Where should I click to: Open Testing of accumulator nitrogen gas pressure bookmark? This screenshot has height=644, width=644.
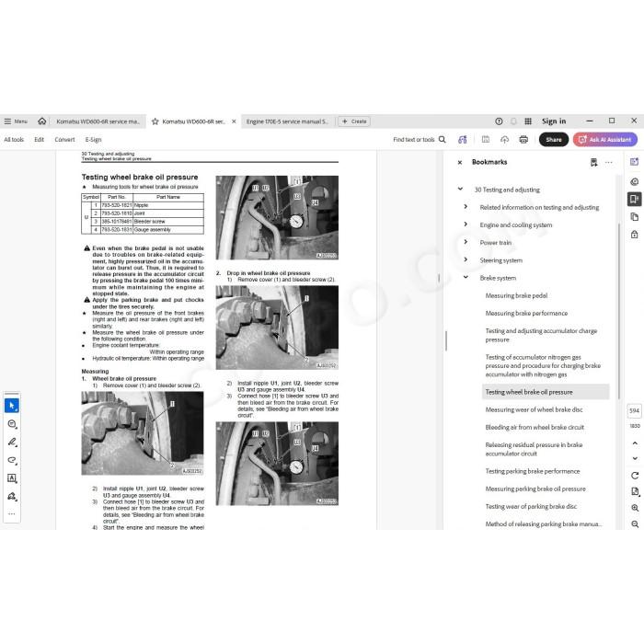coord(543,366)
